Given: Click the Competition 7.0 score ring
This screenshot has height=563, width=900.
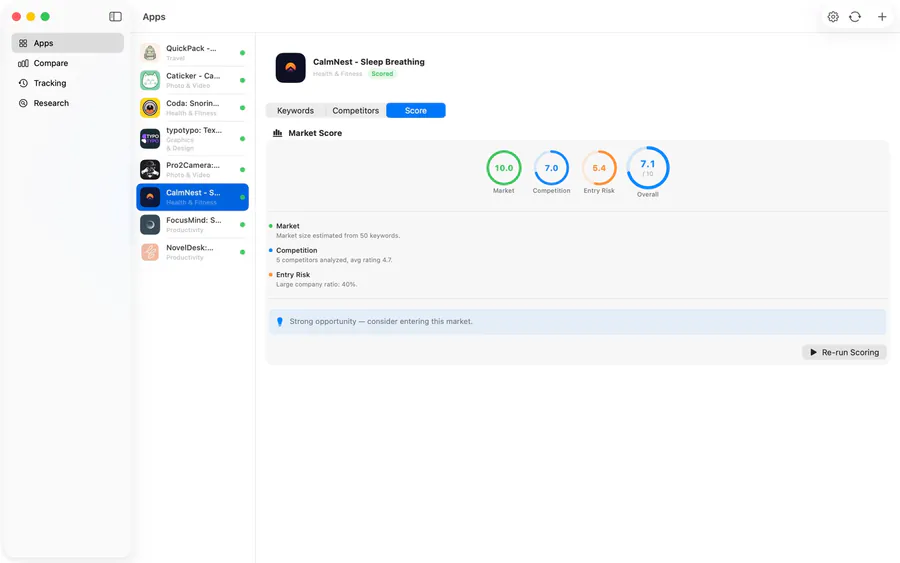Looking at the screenshot, I should point(551,168).
